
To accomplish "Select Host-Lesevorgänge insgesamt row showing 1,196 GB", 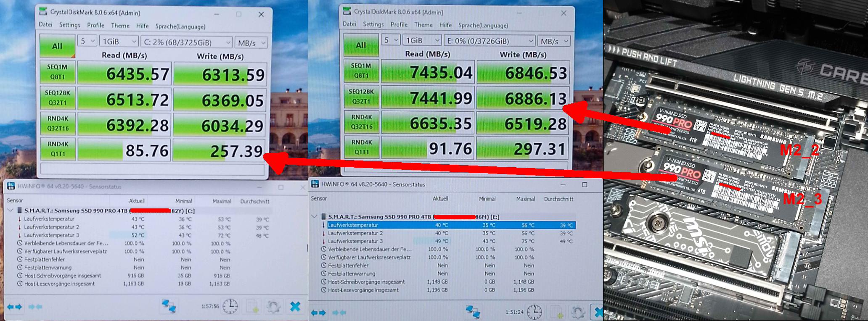I will pyautogui.click(x=448, y=290).
